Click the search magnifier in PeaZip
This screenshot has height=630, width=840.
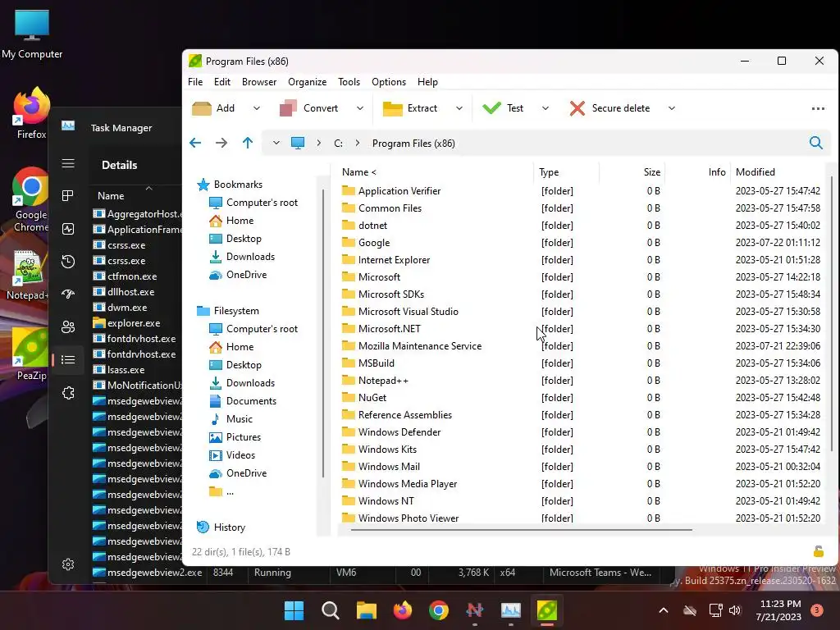click(x=816, y=143)
